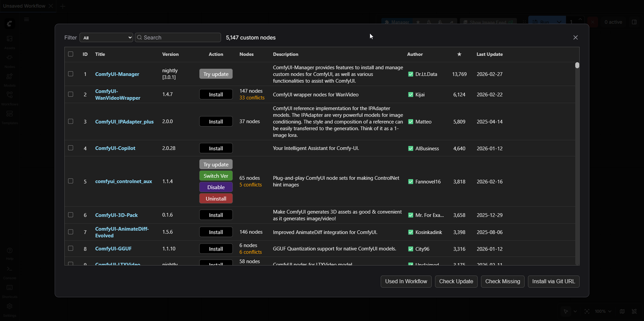
Task: Check the ComfyUI-Manager row checkbox
Action: tap(70, 74)
